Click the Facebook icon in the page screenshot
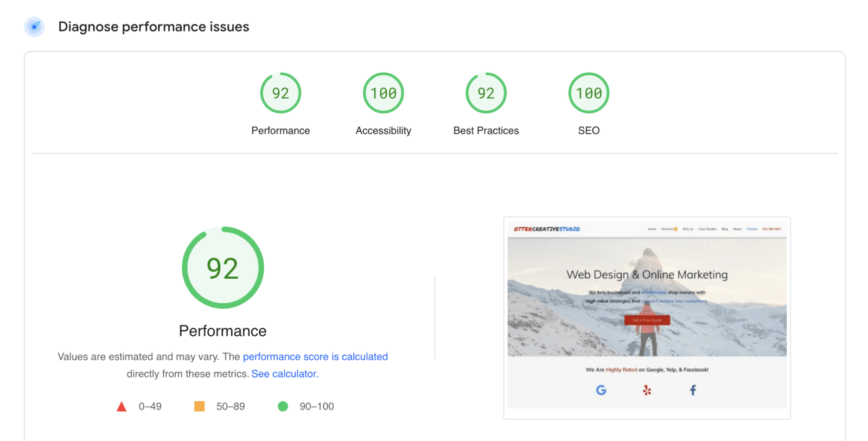Image resolution: width=868 pixels, height=441 pixels. point(693,390)
